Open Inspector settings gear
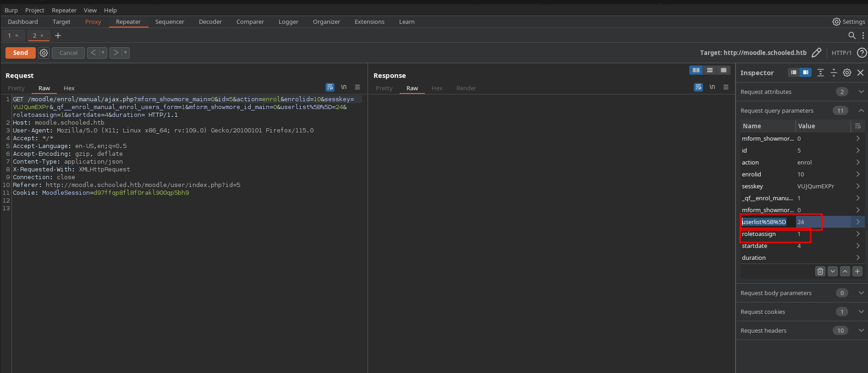Screen dimensions: 868x373 pyautogui.click(x=847, y=72)
